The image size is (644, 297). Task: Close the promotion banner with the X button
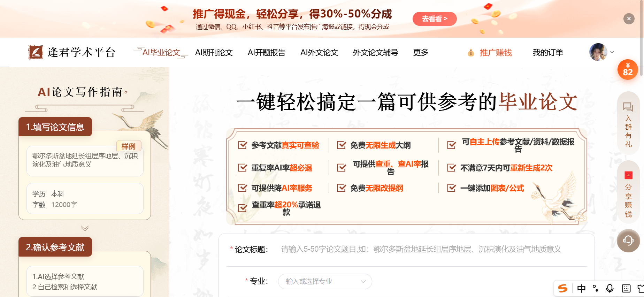629,19
